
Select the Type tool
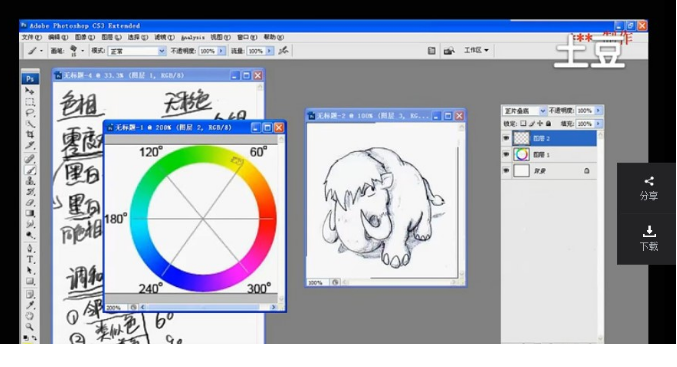29,259
